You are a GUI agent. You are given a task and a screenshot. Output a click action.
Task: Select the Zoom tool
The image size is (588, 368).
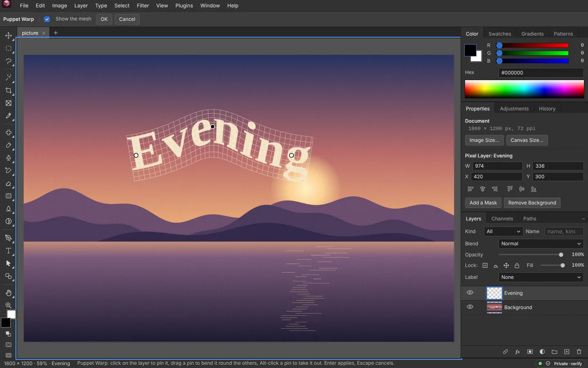9,305
